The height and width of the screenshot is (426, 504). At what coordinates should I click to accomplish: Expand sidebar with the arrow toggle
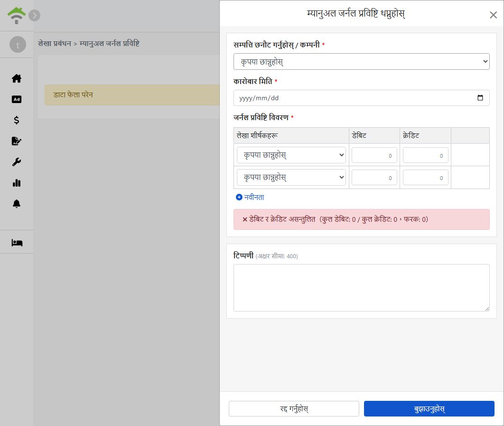pyautogui.click(x=34, y=16)
